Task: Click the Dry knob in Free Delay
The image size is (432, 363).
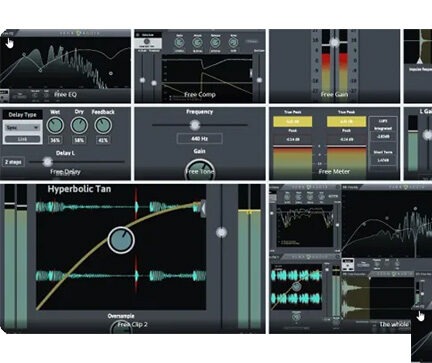Action: pos(79,125)
